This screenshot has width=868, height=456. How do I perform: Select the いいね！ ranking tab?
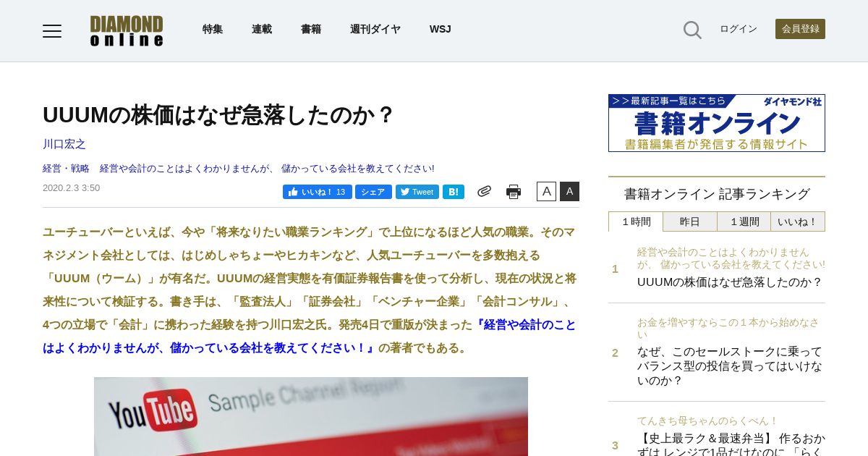click(798, 221)
